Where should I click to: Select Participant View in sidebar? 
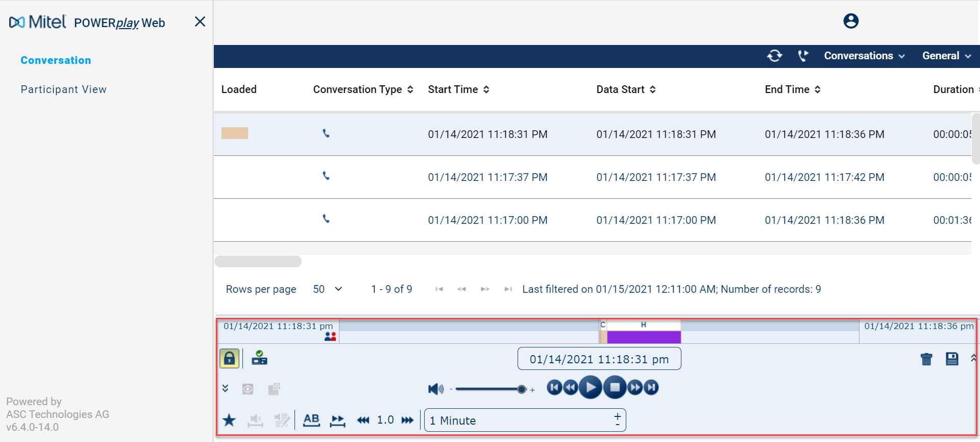[x=63, y=89]
